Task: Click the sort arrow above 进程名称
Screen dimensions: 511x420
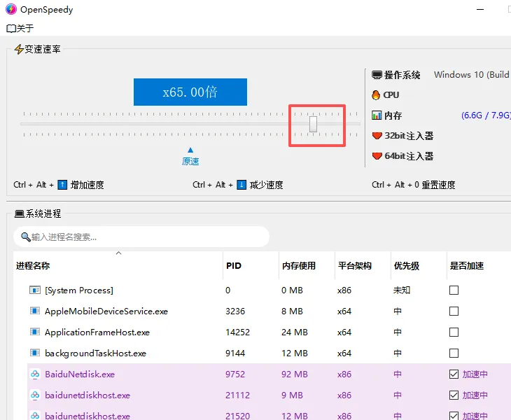Action: pos(118,253)
